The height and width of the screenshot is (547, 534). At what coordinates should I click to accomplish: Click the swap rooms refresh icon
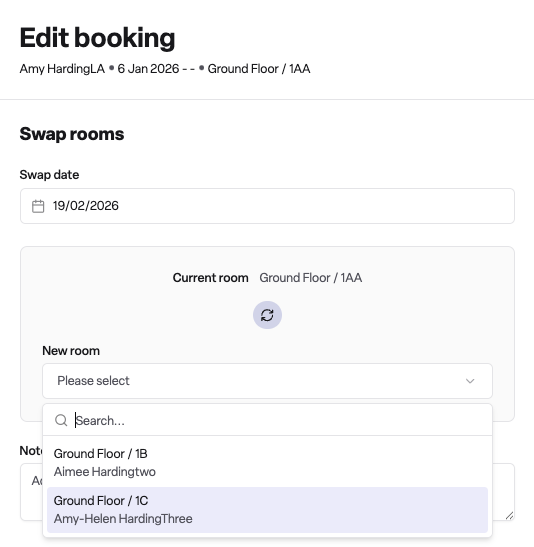tap(267, 315)
